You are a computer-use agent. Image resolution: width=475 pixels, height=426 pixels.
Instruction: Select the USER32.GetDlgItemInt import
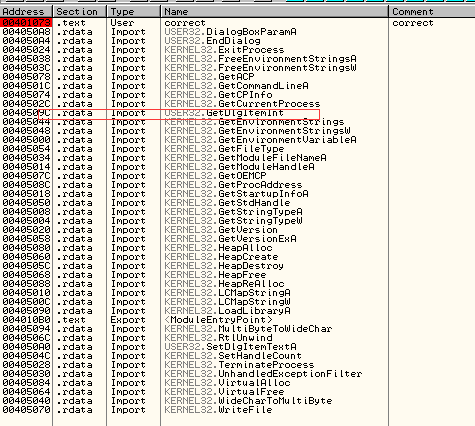pos(224,113)
